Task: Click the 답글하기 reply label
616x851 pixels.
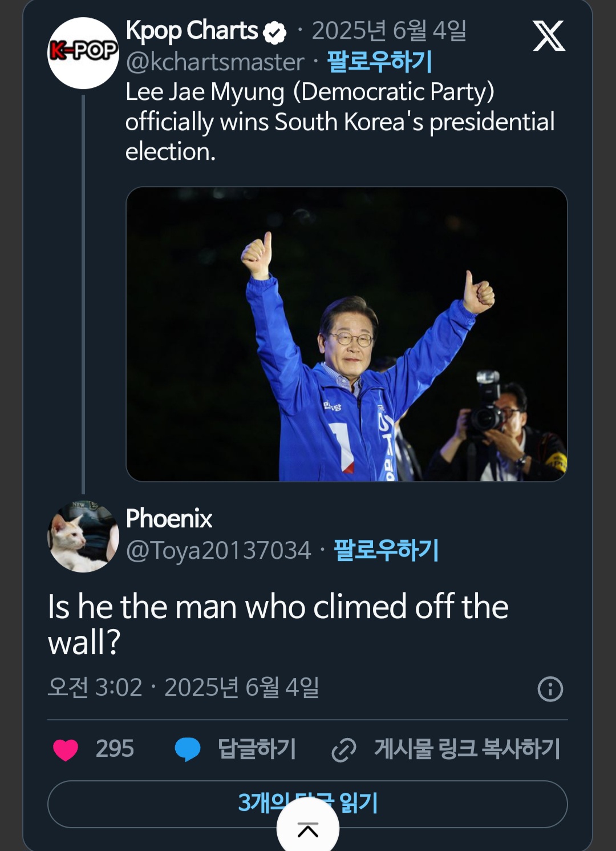Action: 257,749
